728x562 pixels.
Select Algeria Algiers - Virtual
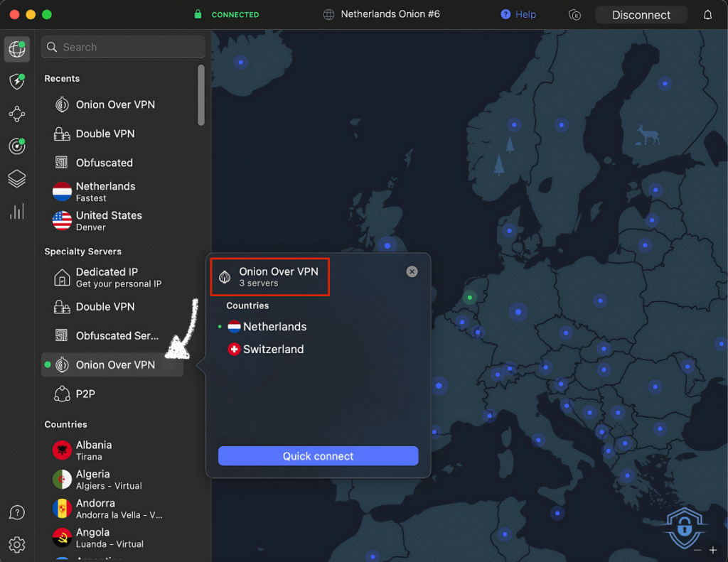(112, 480)
